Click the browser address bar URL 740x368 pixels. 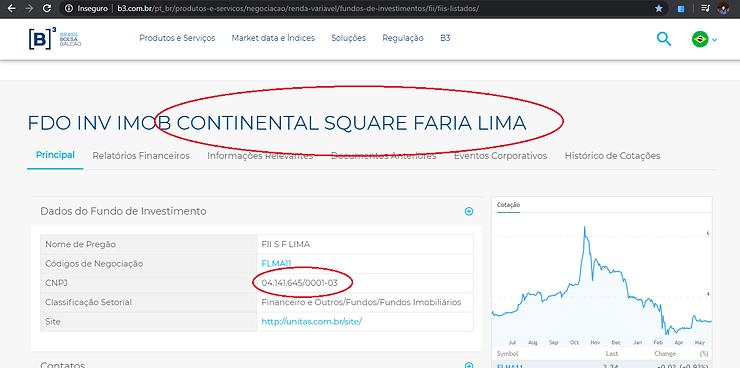[x=298, y=8]
